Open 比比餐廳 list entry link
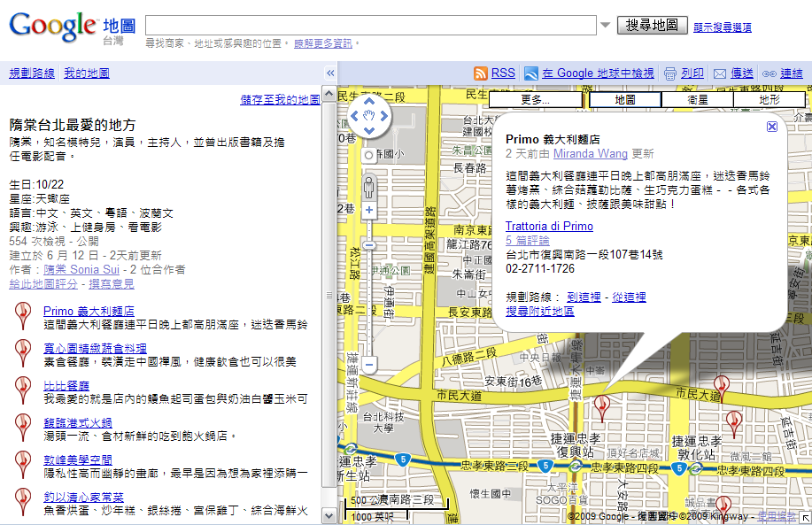 tap(66, 385)
